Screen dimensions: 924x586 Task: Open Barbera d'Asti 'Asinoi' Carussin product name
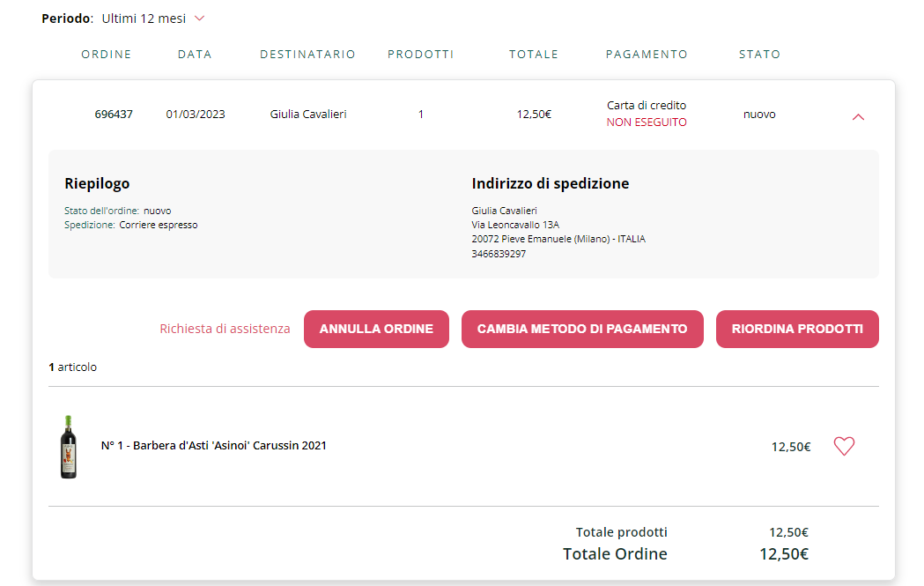[x=213, y=446]
